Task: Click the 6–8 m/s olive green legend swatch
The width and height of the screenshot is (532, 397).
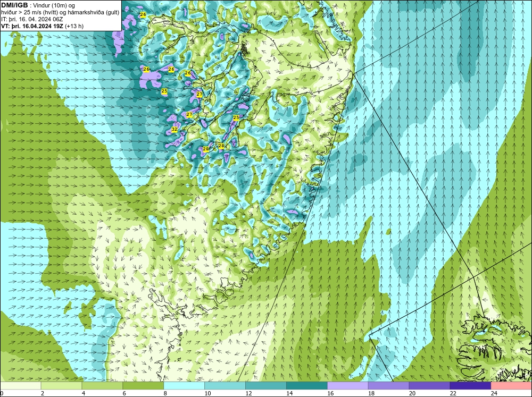Action: tap(143, 385)
